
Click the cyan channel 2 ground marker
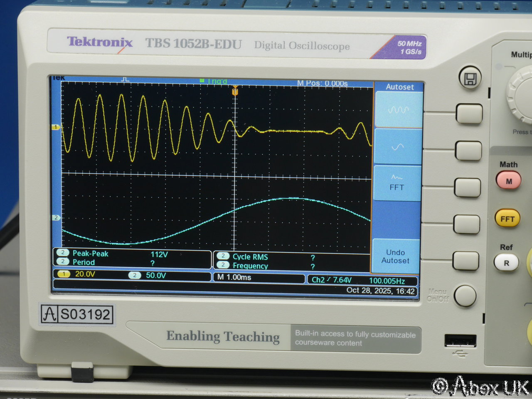(x=56, y=217)
